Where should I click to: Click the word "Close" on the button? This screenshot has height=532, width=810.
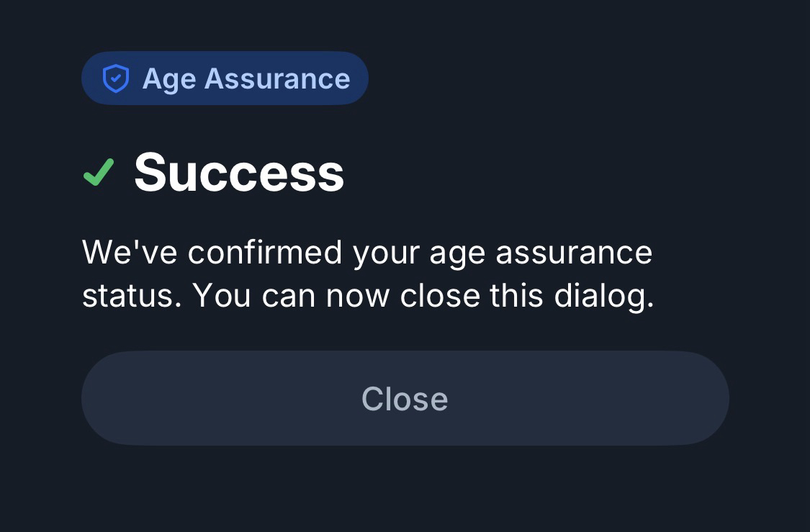tap(405, 399)
